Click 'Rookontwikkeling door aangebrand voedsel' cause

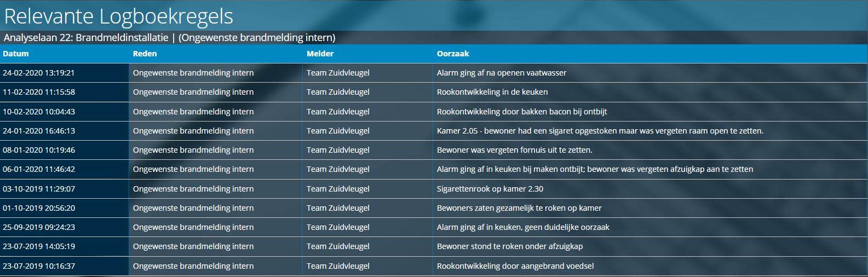[515, 266]
